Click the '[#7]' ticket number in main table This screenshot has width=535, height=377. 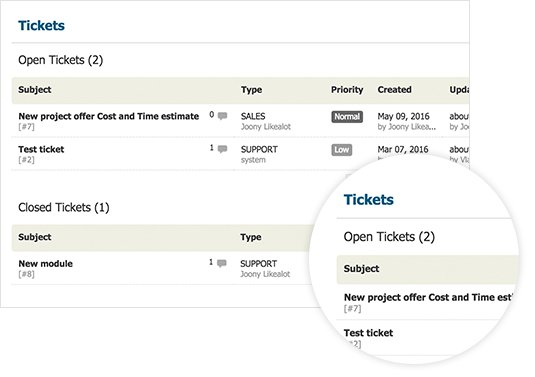point(26,127)
